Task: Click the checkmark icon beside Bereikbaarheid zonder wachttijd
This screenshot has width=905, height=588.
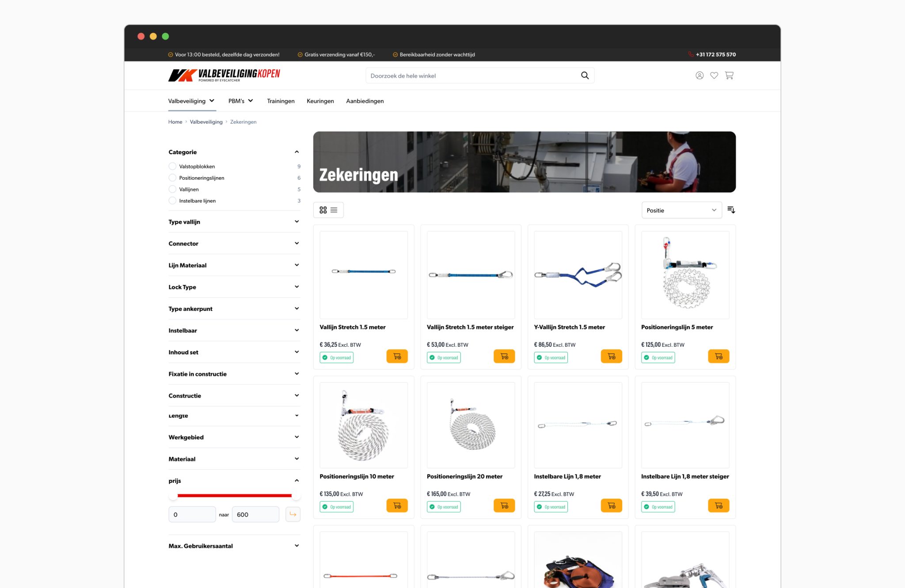Action: 395,55
